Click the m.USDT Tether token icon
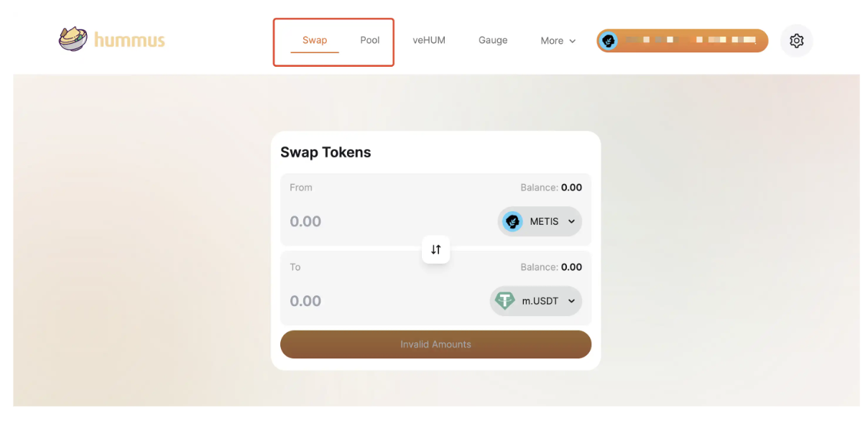868x421 pixels. 505,301
